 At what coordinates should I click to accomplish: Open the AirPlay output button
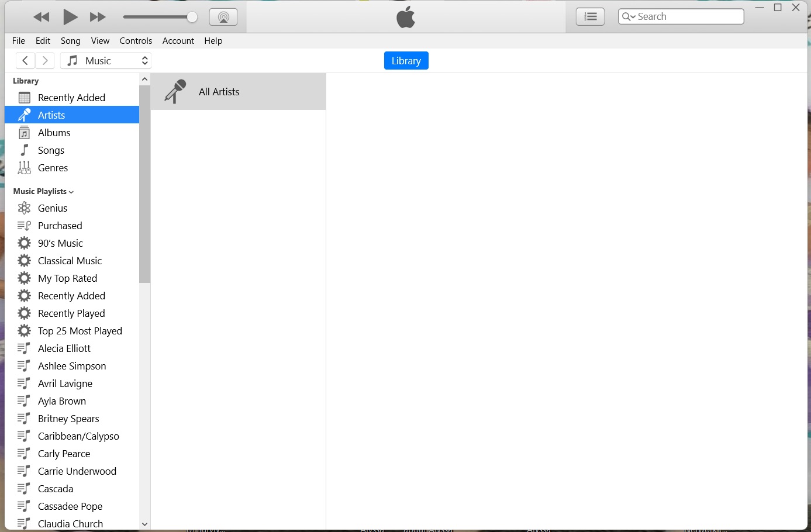point(223,17)
